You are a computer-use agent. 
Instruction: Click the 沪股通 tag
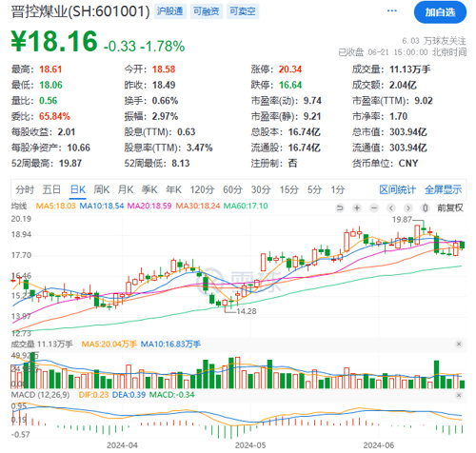tap(169, 11)
